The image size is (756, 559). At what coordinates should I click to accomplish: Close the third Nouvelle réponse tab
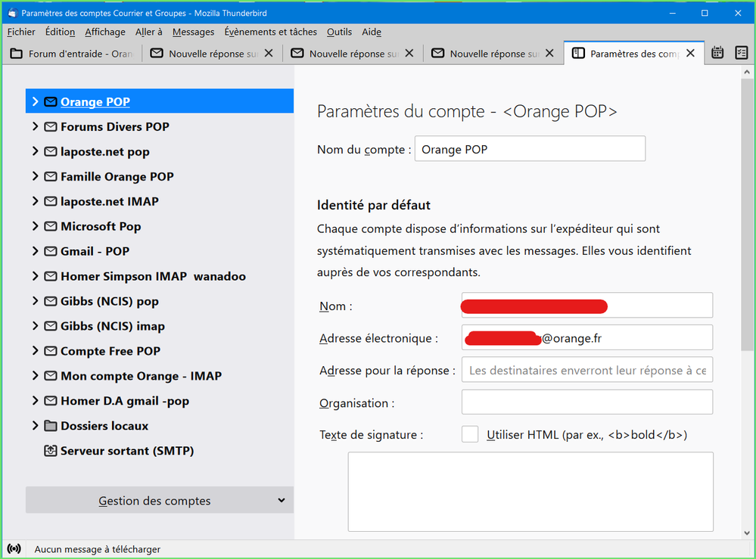549,53
